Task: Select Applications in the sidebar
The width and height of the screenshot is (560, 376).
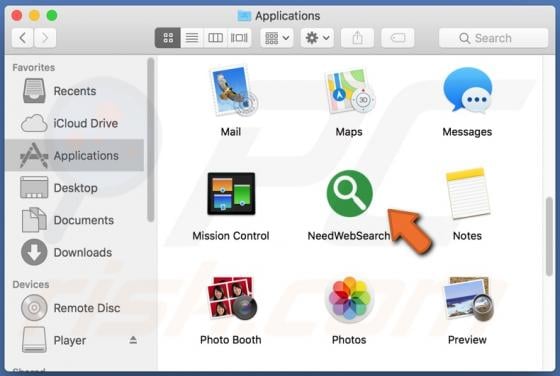Action: (74, 155)
